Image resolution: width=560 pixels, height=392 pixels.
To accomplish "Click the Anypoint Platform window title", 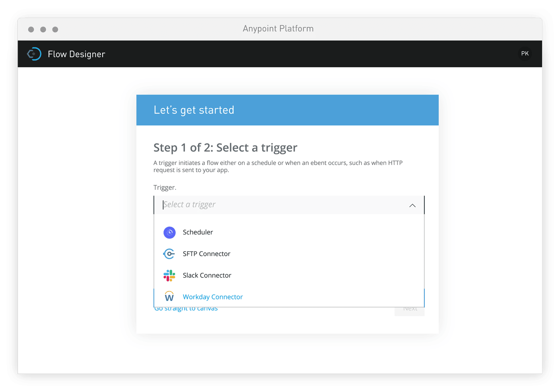I will 278,29.
